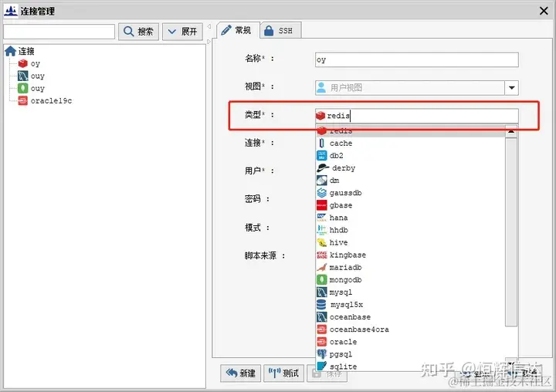Switch to the SSH tab
The image size is (556, 392).
(x=280, y=31)
